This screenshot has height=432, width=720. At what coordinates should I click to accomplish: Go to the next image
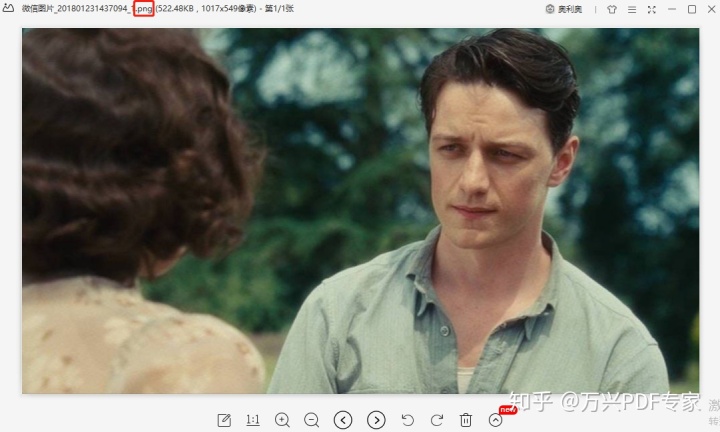pyautogui.click(x=376, y=420)
